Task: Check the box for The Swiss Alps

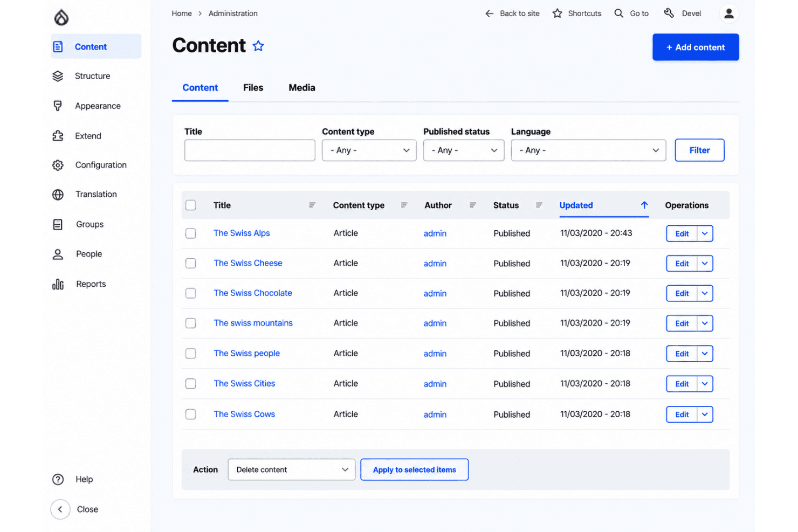Action: coord(191,233)
